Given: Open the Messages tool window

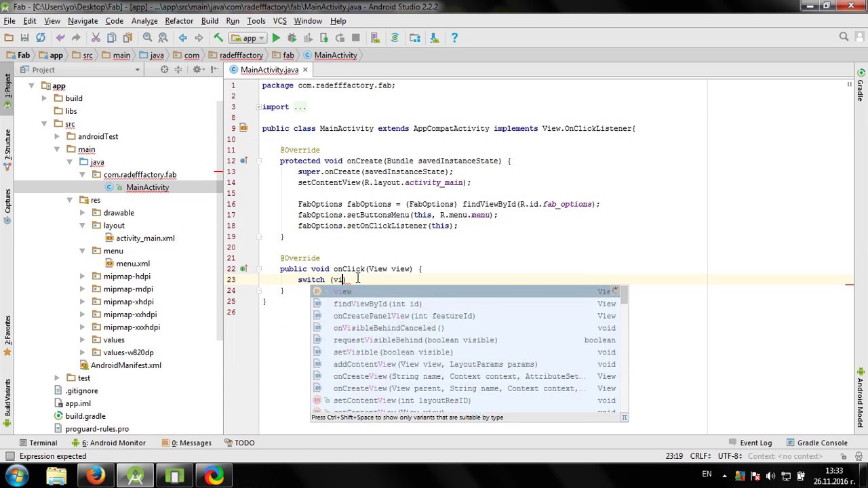Looking at the screenshot, I should click(186, 443).
